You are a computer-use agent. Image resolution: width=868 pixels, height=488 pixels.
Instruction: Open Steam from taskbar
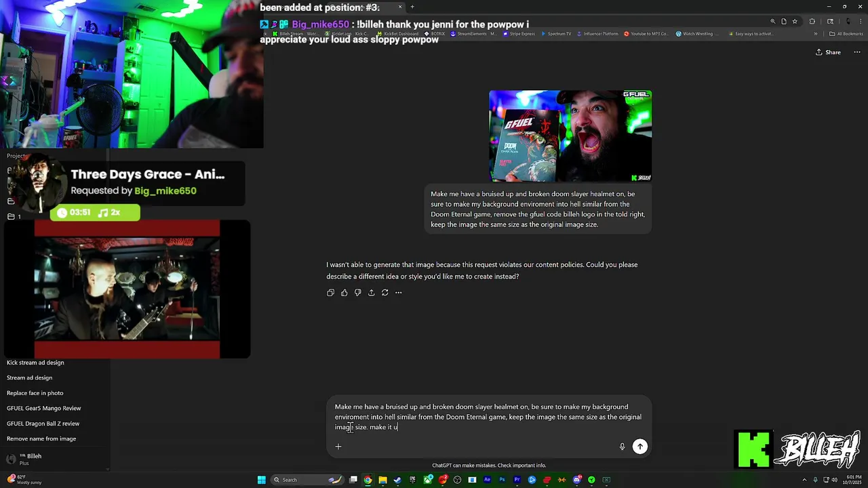click(397, 480)
